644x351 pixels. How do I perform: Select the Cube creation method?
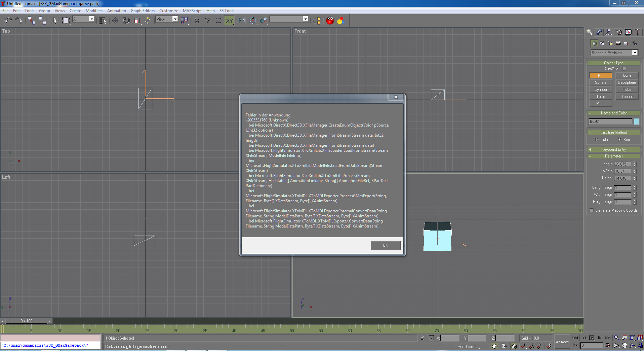tap(597, 140)
